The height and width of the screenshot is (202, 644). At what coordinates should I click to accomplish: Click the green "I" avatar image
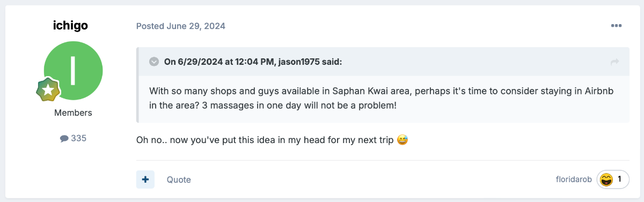tap(73, 72)
